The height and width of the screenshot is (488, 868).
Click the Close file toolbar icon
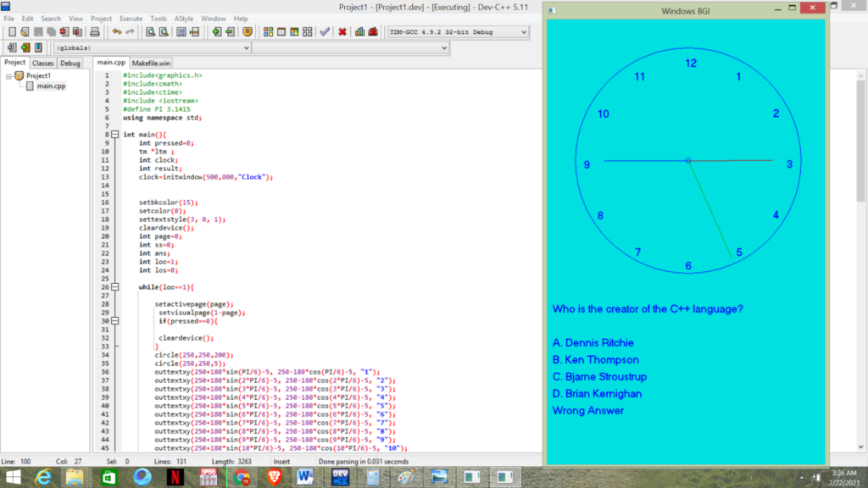[64, 32]
